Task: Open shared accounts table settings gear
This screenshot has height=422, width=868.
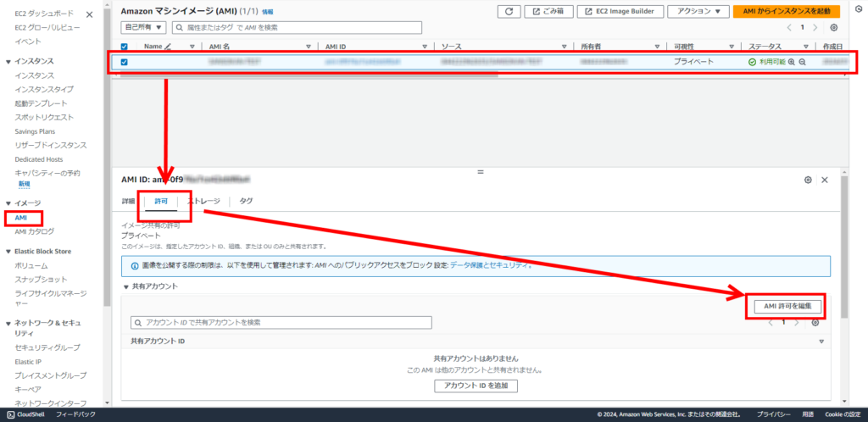Action: pos(815,323)
